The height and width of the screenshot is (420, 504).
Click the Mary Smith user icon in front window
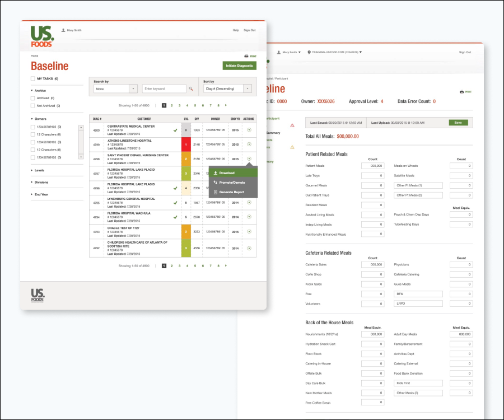[x=63, y=30]
